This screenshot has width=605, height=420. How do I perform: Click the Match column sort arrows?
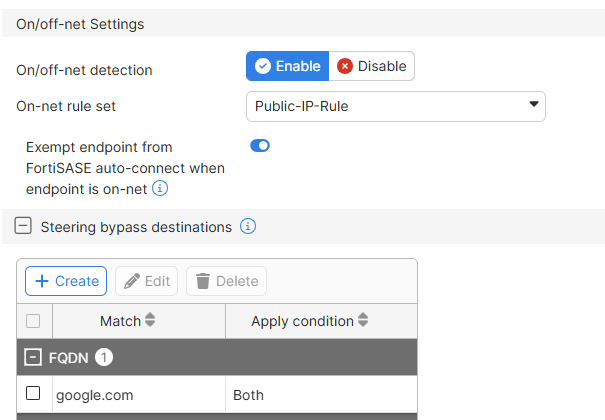pos(150,321)
